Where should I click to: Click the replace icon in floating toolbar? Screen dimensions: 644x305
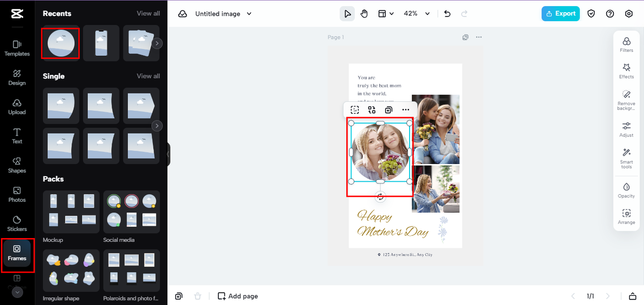[x=372, y=110]
